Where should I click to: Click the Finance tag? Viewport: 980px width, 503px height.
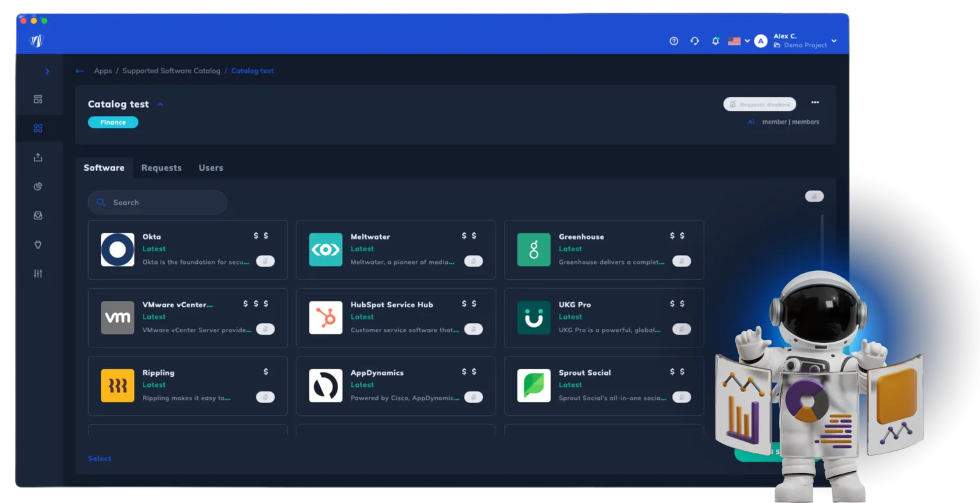pos(113,122)
